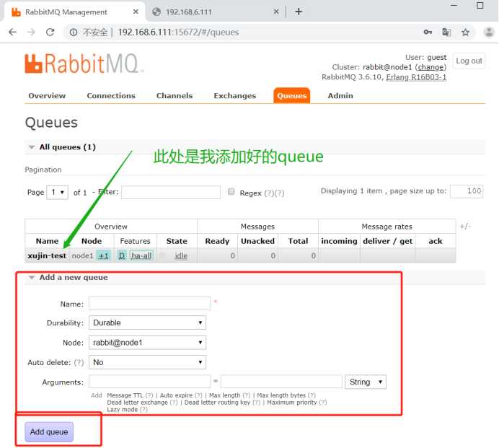Add the Message TTL argument

pos(125,395)
